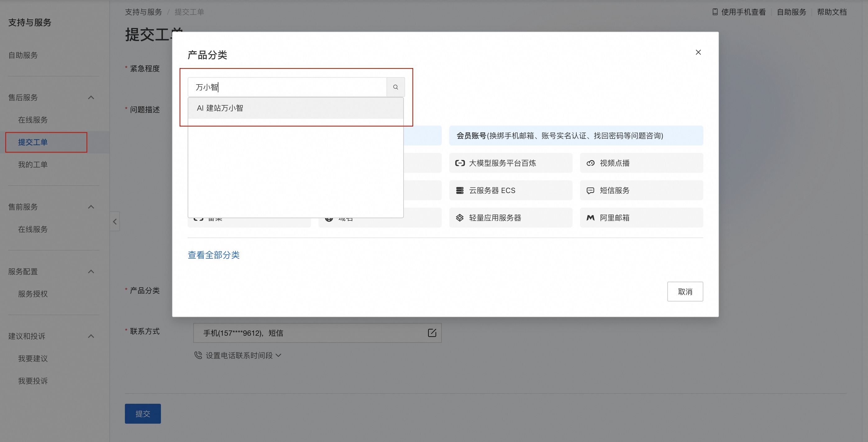Image resolution: width=868 pixels, height=442 pixels.
Task: Expand 设置电话联系时间段 dropdown
Action: [x=243, y=355]
